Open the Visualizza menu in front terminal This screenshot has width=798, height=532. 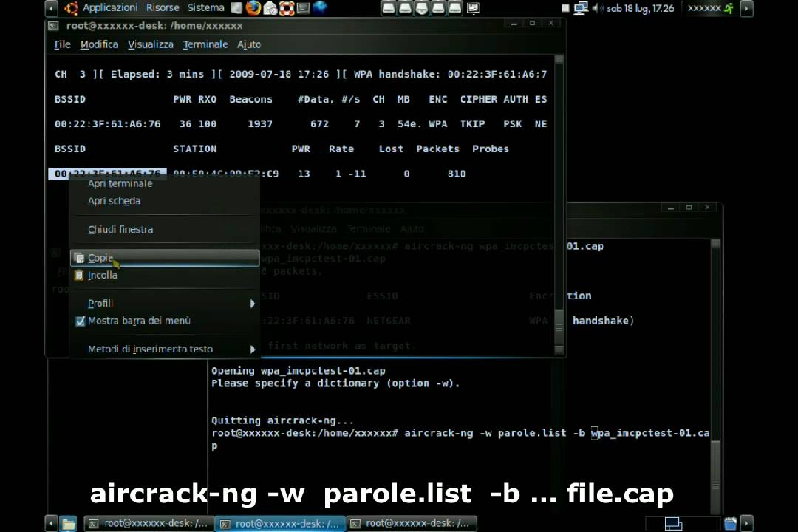point(151,44)
